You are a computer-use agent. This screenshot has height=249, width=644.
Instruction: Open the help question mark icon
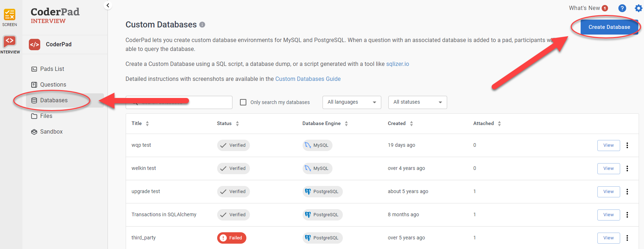click(x=622, y=8)
